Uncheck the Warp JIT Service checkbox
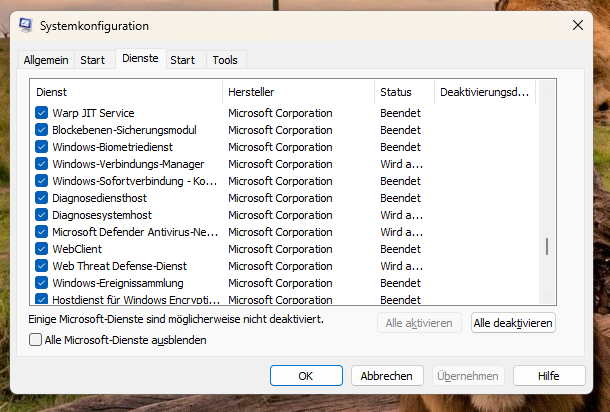 (42, 113)
